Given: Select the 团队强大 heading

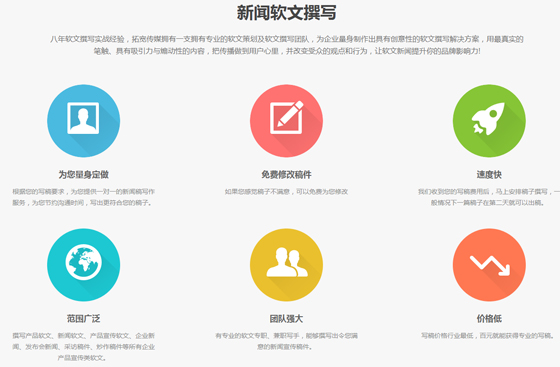Looking at the screenshot, I should click(286, 318).
